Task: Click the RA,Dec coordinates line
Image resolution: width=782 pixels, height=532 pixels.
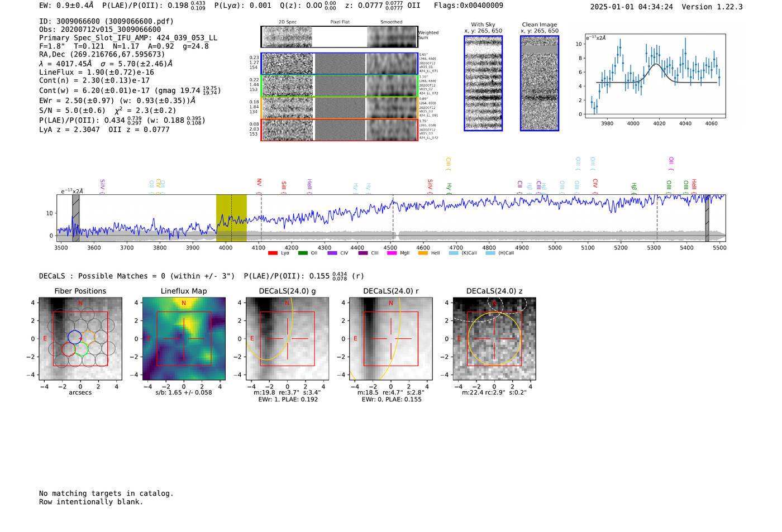Action: [102, 55]
